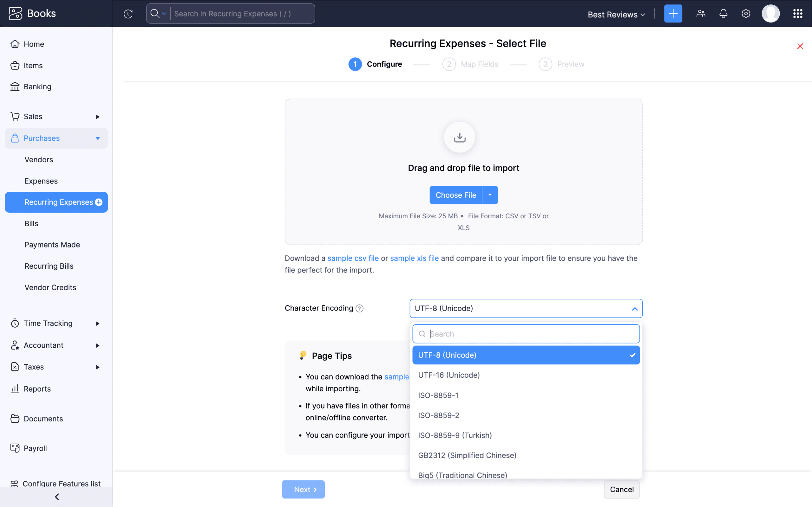
Task: Select GB2312 (Simplified Chinese) encoding
Action: [x=467, y=455]
